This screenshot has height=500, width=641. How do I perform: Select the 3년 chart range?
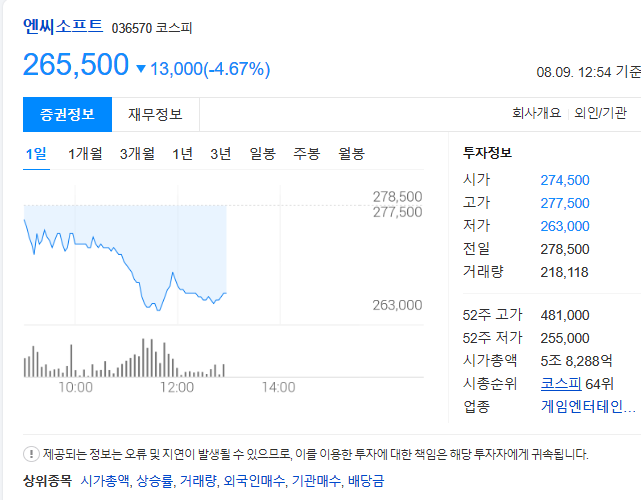coord(220,154)
